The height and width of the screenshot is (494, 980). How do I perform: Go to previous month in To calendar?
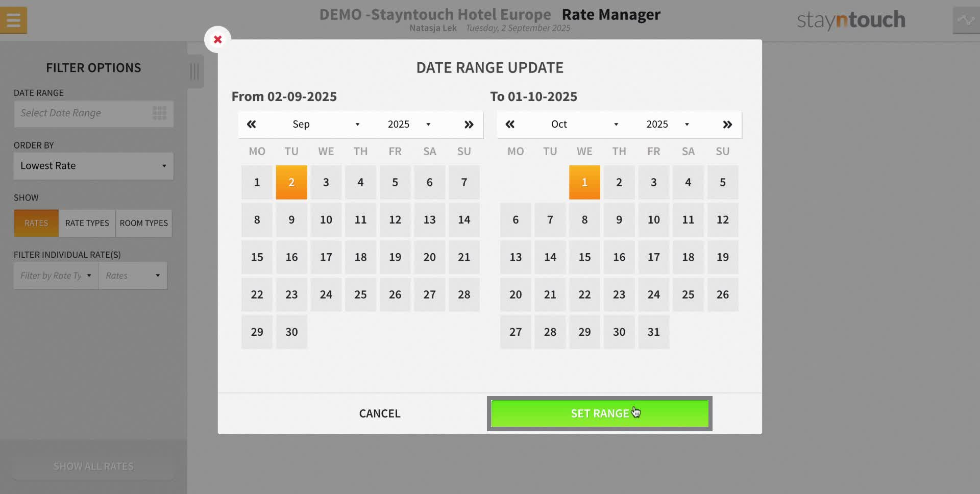pos(510,124)
